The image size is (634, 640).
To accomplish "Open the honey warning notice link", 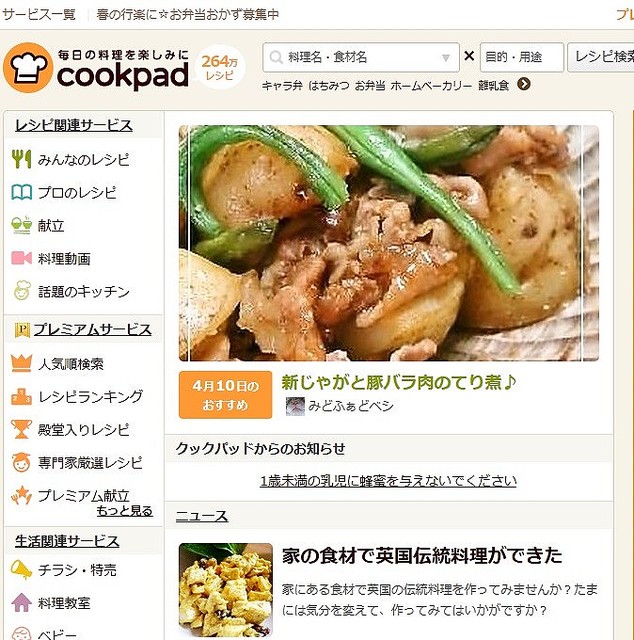I will coord(388,481).
